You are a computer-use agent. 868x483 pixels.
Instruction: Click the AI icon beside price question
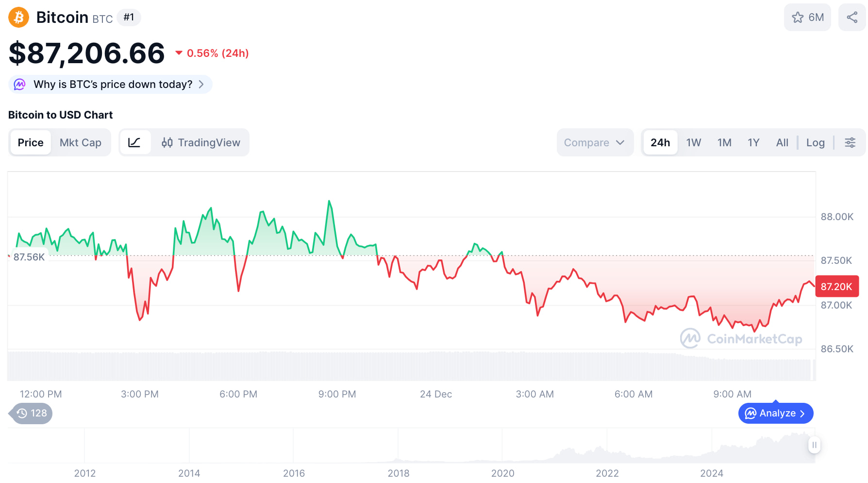pos(19,85)
